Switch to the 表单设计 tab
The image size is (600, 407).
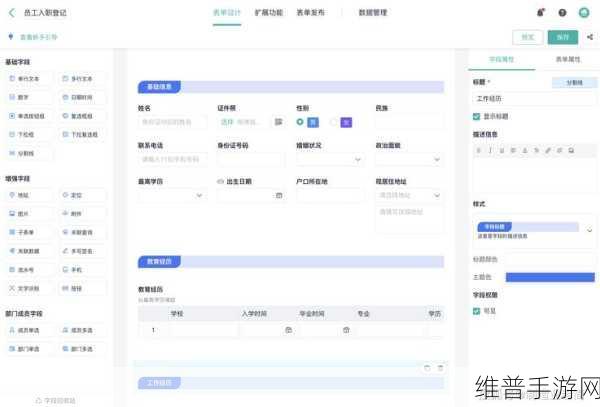coord(227,13)
